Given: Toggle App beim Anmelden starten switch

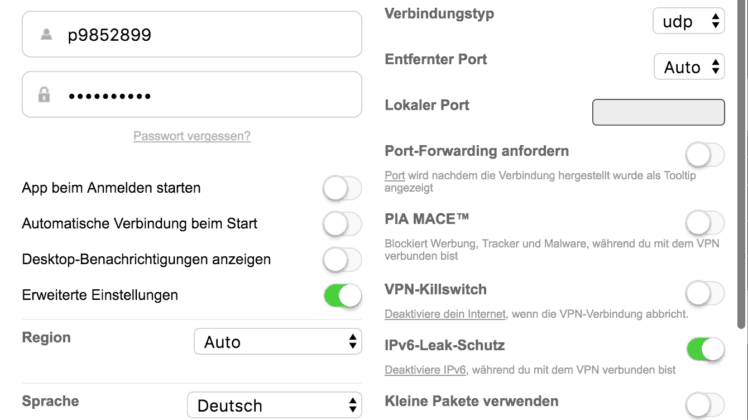Looking at the screenshot, I should coord(342,188).
